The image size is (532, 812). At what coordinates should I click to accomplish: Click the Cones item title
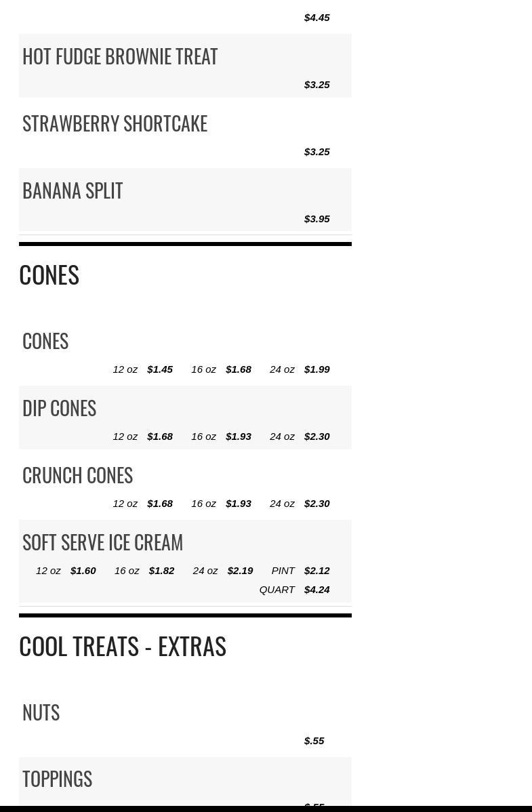45,341
